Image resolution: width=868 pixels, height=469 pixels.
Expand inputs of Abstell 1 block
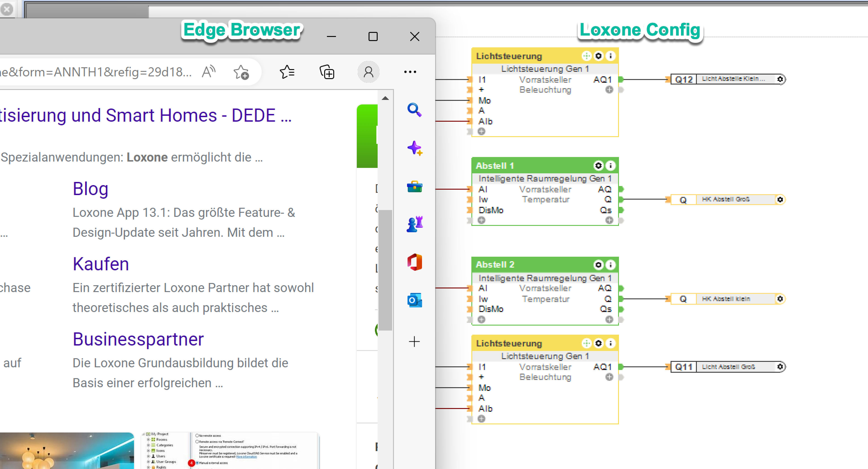(x=482, y=220)
